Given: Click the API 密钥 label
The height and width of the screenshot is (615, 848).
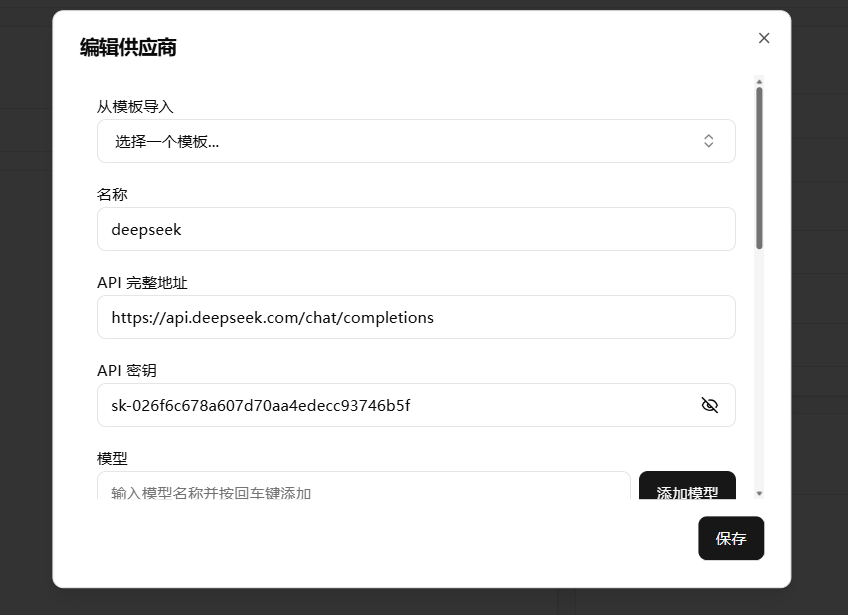Looking at the screenshot, I should (x=127, y=370).
